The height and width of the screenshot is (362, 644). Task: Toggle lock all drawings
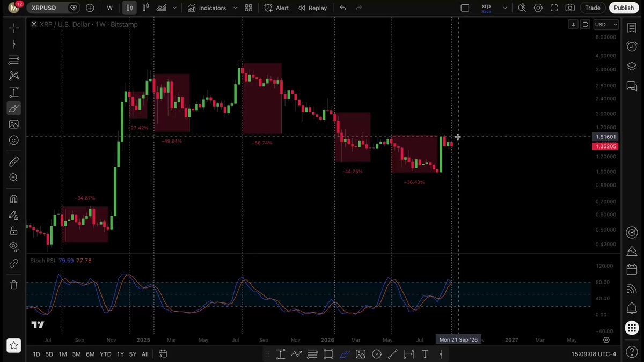coord(14,231)
